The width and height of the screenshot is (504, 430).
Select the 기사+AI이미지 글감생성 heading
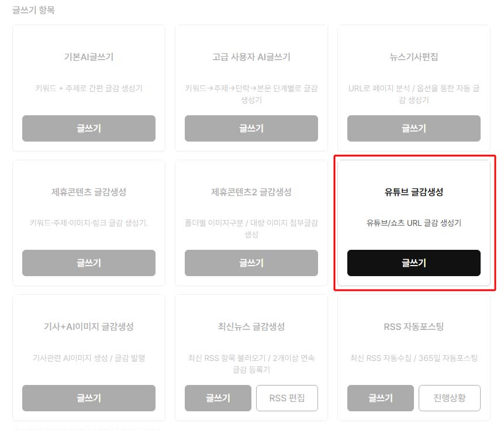click(89, 326)
